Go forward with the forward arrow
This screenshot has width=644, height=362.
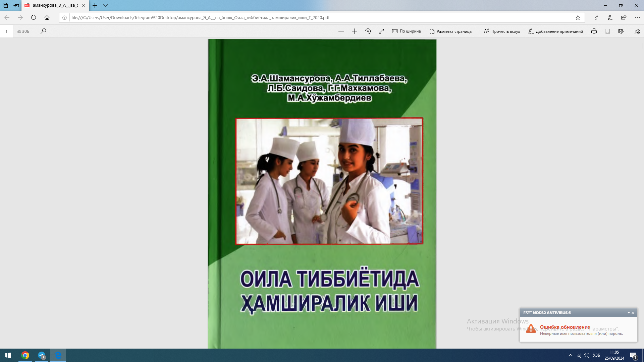[20, 17]
